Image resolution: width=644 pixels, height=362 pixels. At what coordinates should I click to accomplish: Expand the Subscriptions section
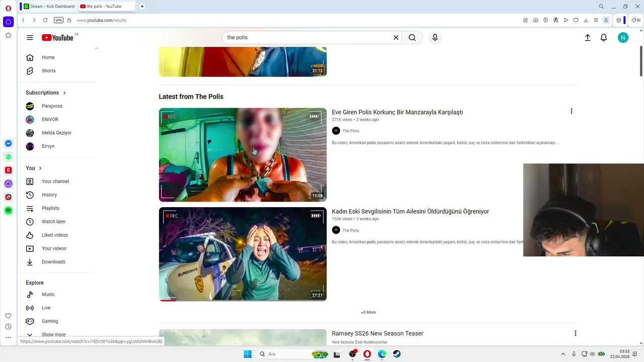(46, 93)
